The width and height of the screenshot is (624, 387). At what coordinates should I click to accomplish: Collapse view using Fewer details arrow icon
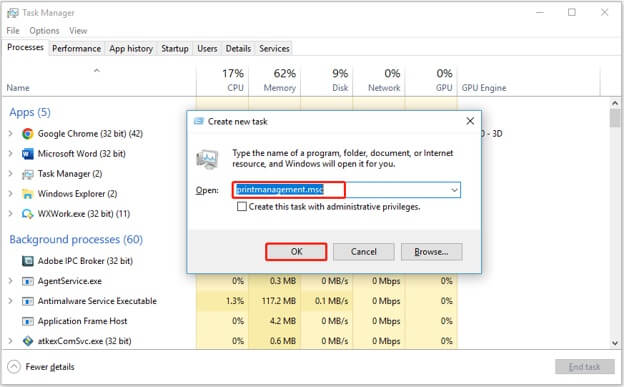pos(14,367)
